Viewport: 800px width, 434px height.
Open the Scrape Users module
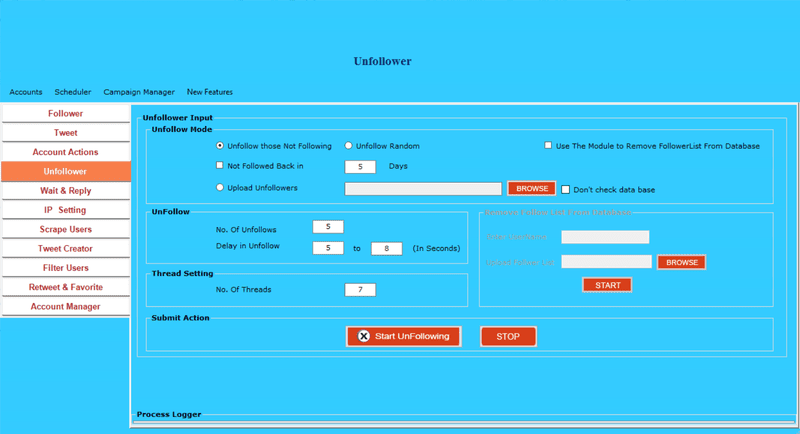pos(66,229)
